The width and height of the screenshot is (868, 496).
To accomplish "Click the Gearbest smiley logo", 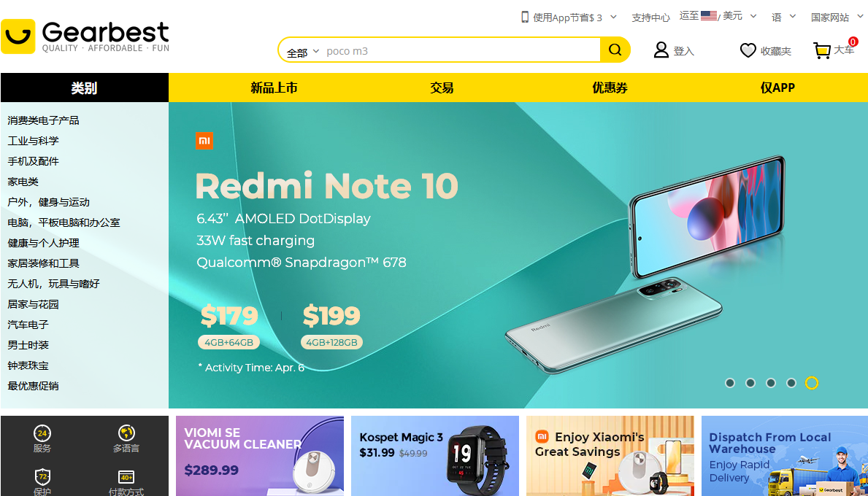I will click(18, 36).
